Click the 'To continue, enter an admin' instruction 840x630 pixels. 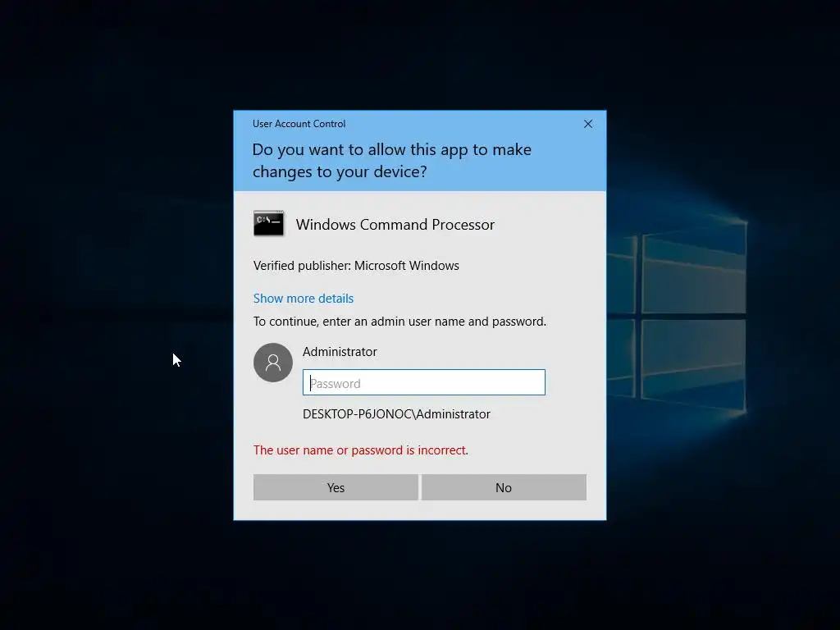399,322
